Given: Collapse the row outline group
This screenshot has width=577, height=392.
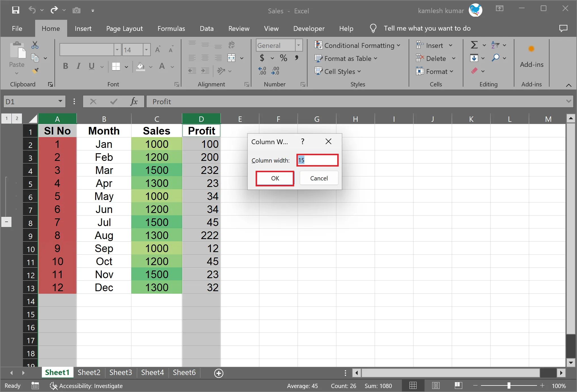Looking at the screenshot, I should (7, 222).
